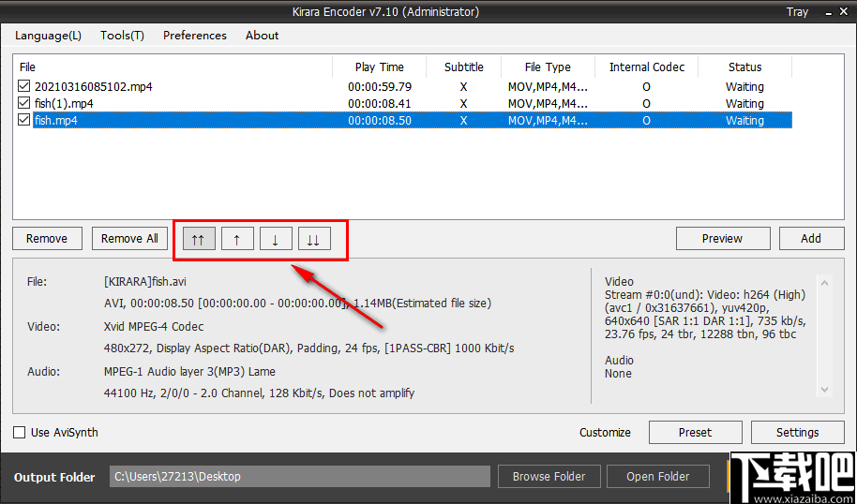Sort by the Play Time column header

pos(380,67)
